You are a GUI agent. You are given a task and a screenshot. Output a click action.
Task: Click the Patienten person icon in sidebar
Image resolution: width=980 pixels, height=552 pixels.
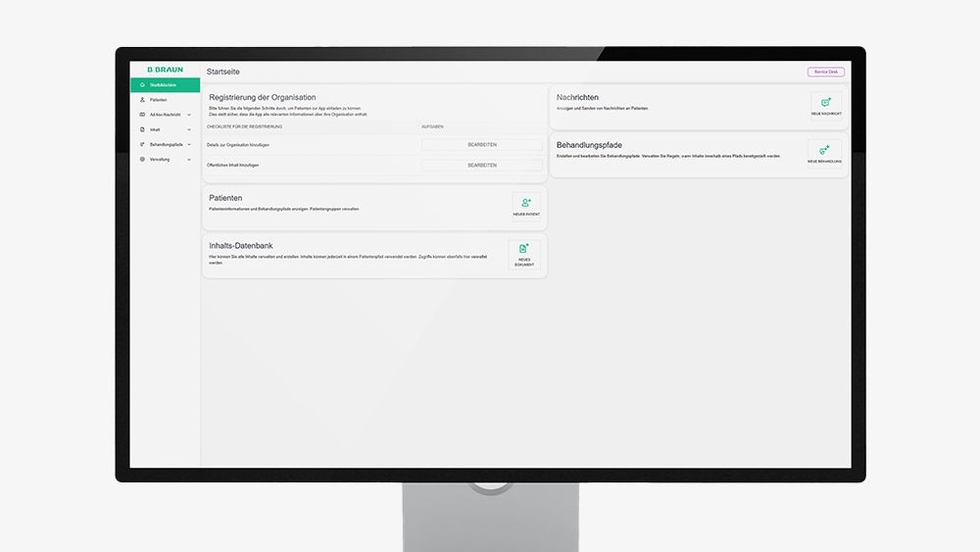142,100
